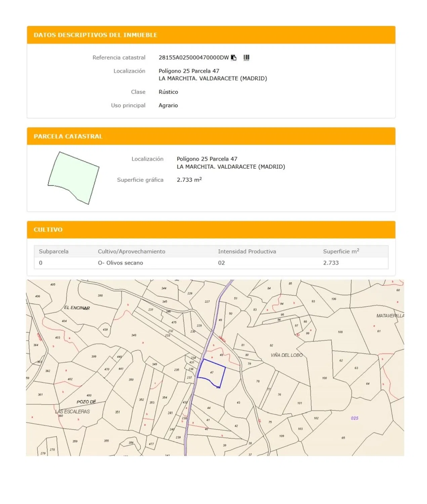Click the Intensidad Productiva column header

click(247, 251)
